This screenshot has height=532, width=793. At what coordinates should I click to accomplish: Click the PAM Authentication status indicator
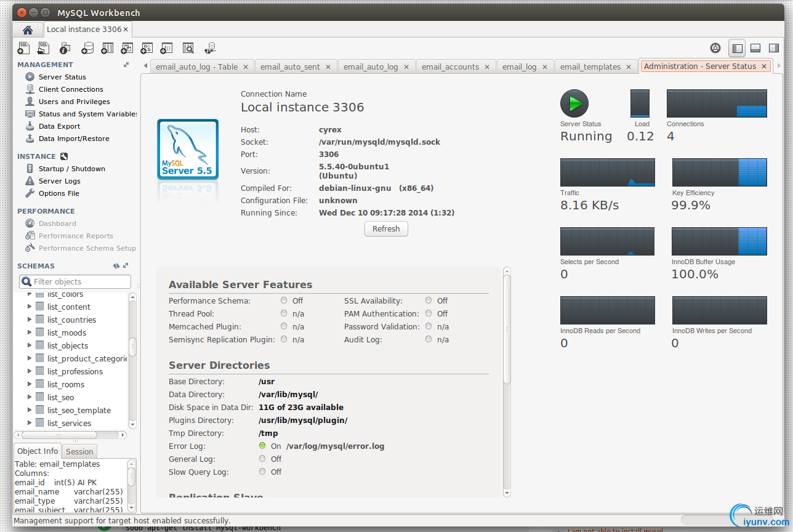429,313
